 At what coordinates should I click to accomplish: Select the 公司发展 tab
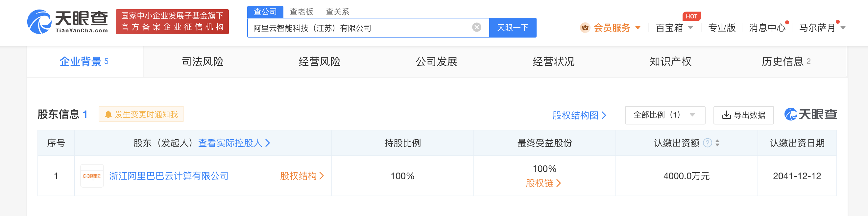coord(436,62)
